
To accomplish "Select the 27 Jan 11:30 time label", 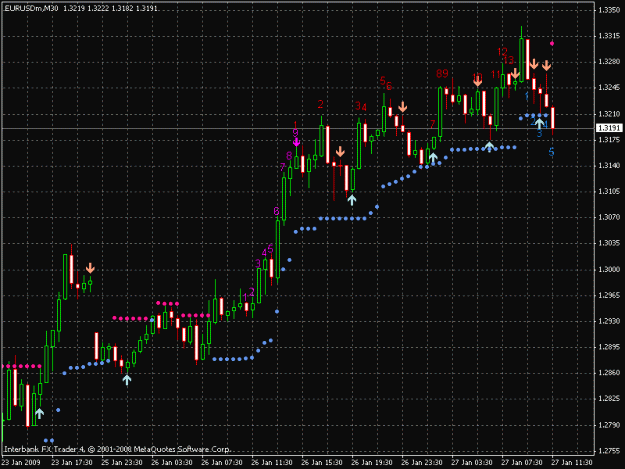I will point(572,462).
